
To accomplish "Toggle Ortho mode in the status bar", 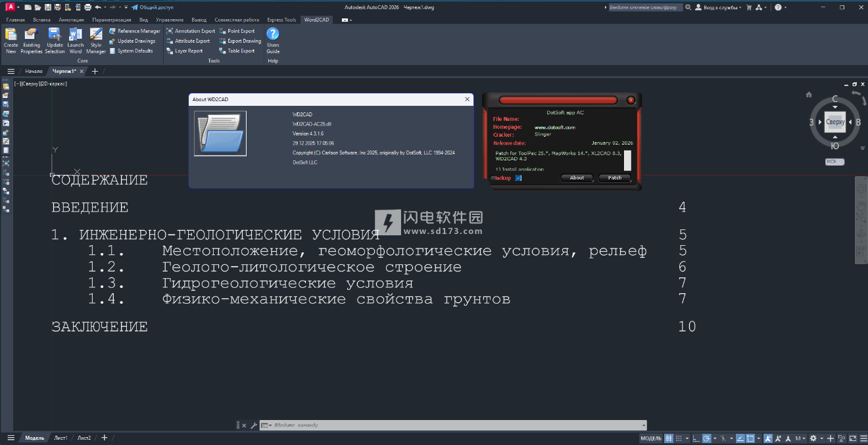I will 696,438.
